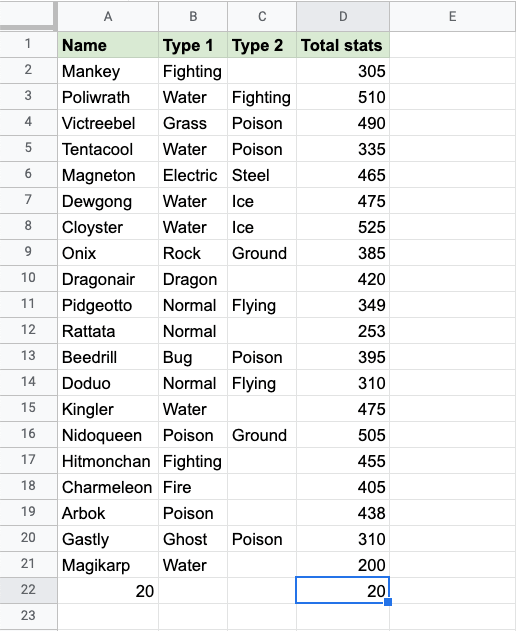Select Poliwrath's Fighting type cell

(x=262, y=97)
